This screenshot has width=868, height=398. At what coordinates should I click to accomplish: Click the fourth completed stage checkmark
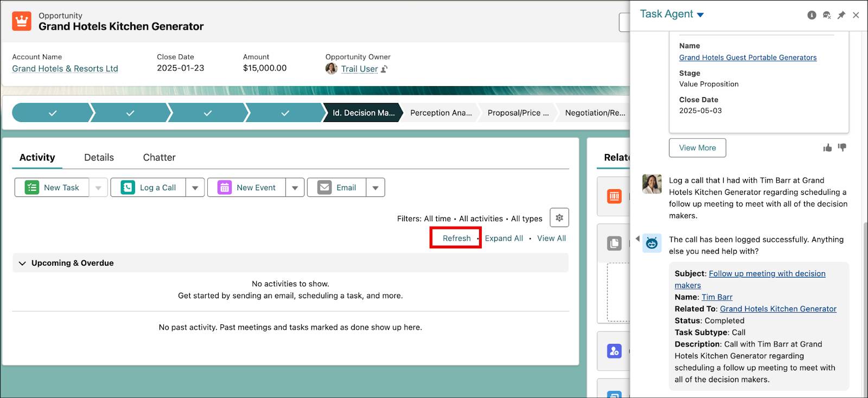tap(285, 113)
